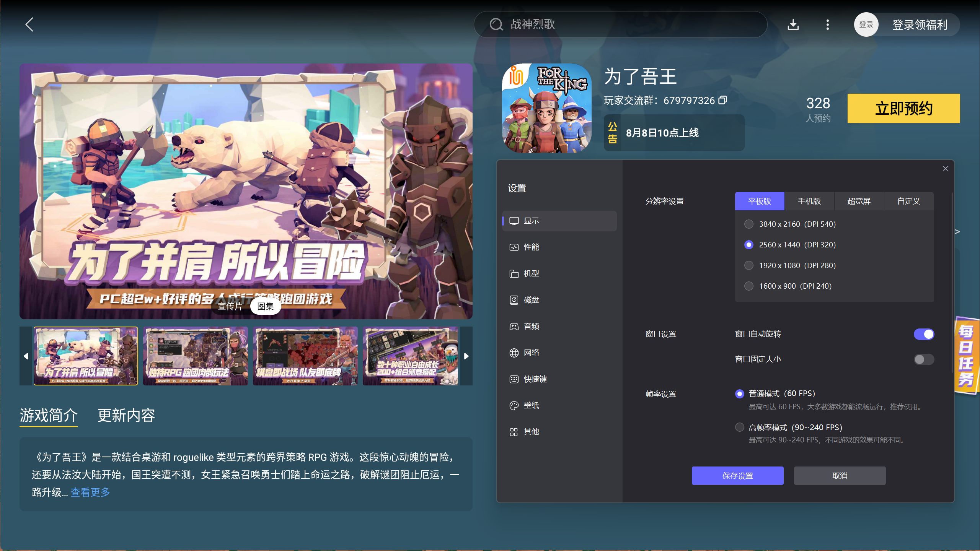
Task: Open the download manager icon
Action: [793, 25]
